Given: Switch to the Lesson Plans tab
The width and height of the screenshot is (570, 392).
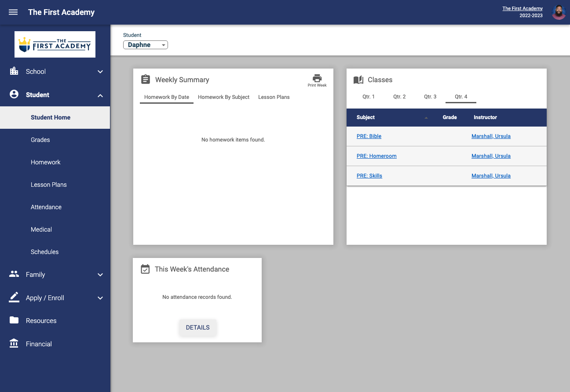Looking at the screenshot, I should pyautogui.click(x=274, y=97).
